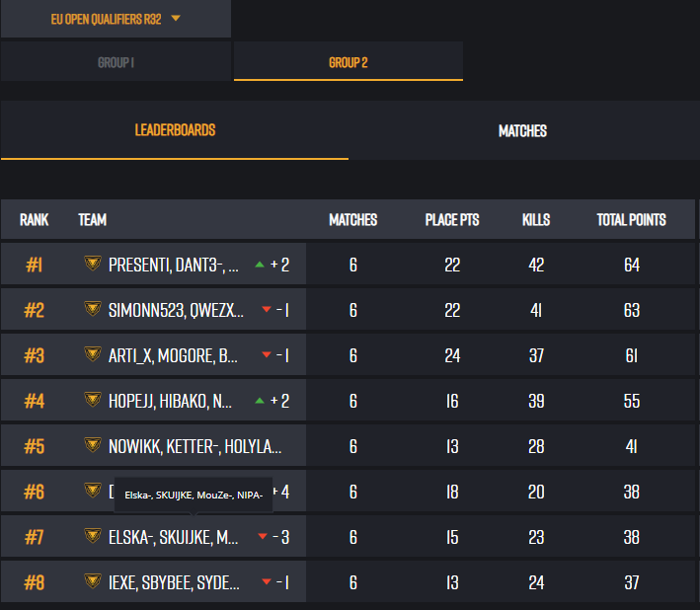Click the red down arrow in ARTI_X row
700x610 pixels.
[267, 354]
